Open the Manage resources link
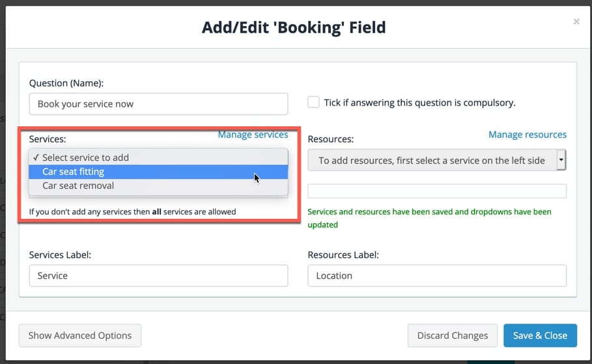Viewport: 592px width, 364px height. point(528,134)
